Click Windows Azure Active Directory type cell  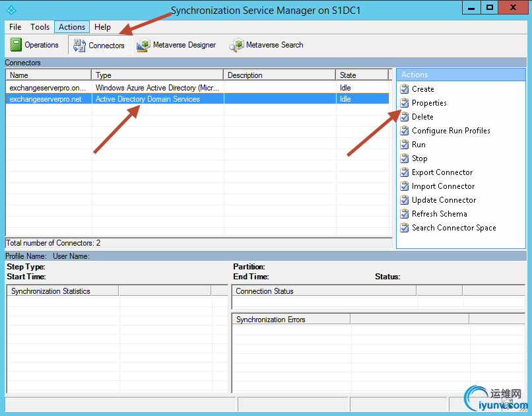pos(158,88)
